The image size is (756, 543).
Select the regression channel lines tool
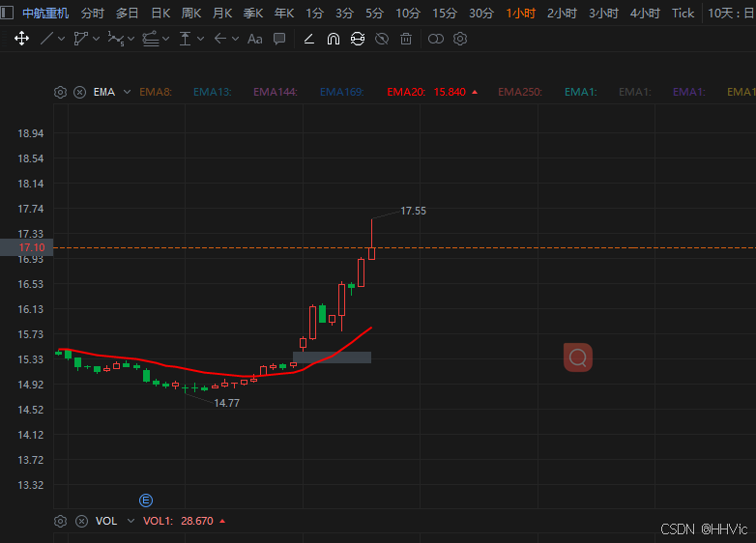coord(151,39)
